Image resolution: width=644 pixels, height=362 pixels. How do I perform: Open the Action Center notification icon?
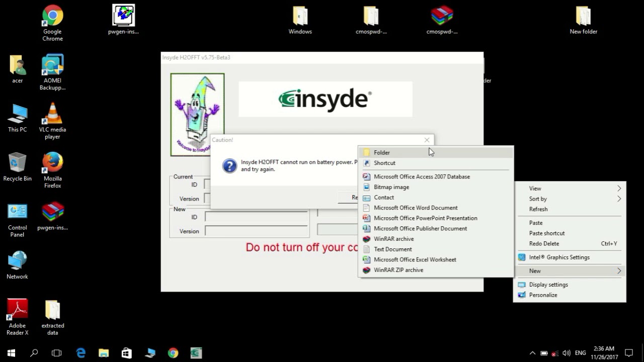(628, 353)
